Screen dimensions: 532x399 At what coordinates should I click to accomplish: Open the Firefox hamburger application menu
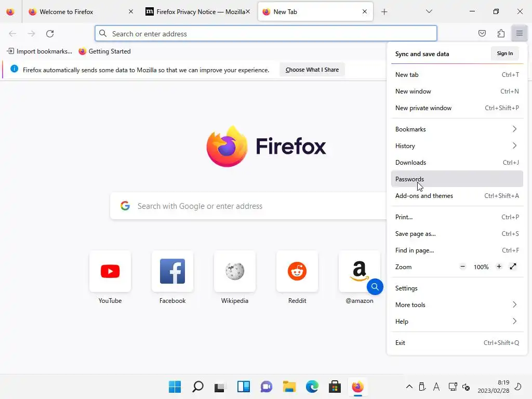click(519, 33)
